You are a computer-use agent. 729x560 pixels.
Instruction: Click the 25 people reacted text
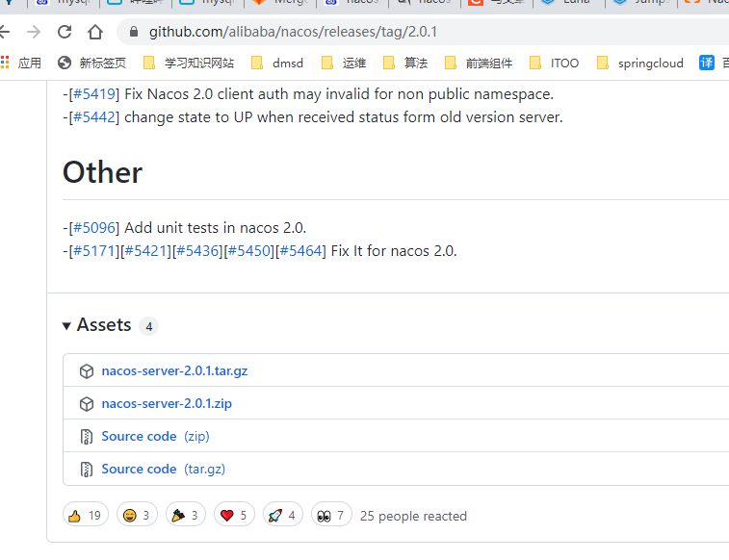click(413, 516)
